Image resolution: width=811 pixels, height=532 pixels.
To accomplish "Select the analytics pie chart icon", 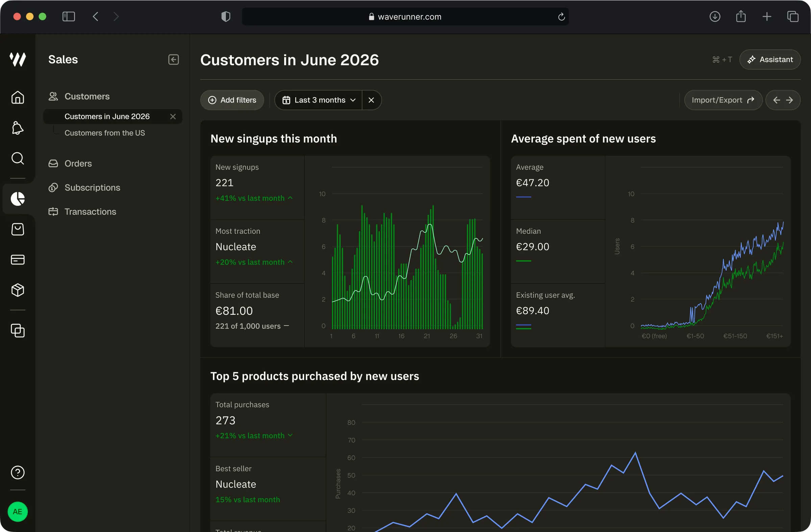I will click(x=18, y=199).
